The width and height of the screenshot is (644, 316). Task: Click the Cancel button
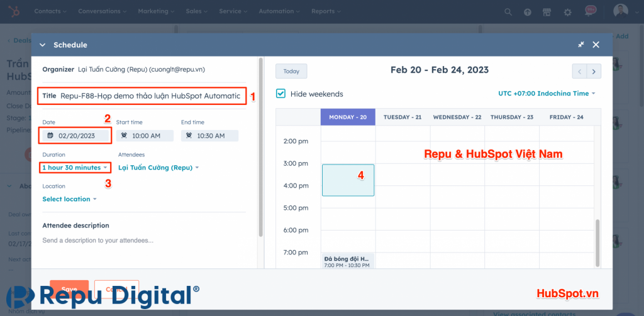[116, 290]
